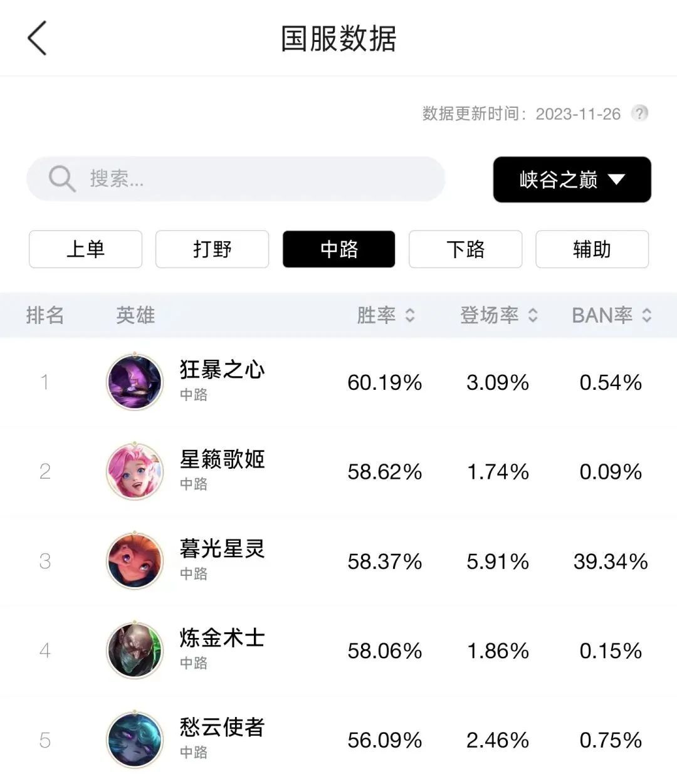Switch to the 打野 position tab
The width and height of the screenshot is (677, 784).
(213, 249)
